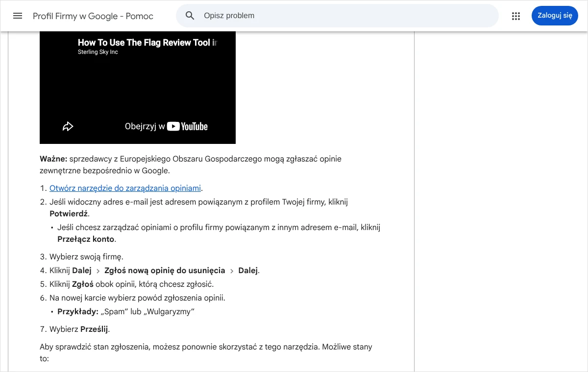Click Obejrzyj w on the video player
Screen dimensions: 588x372
point(145,127)
